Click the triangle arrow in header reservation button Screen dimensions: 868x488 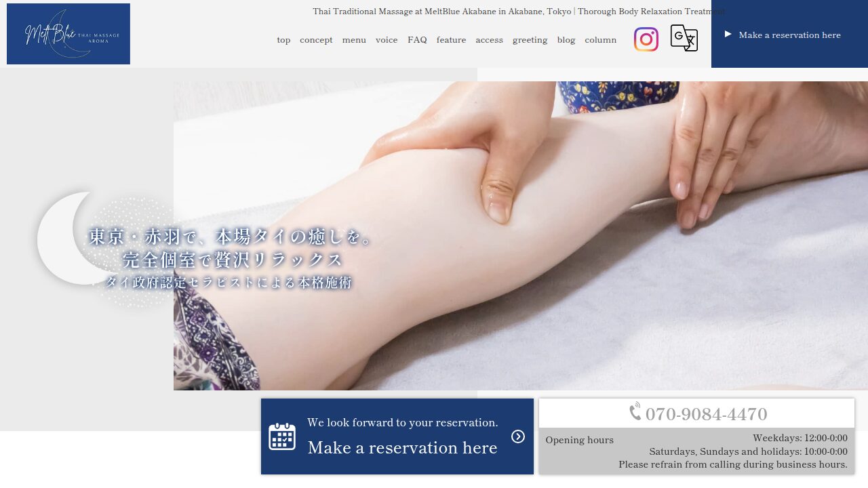pyautogui.click(x=728, y=35)
